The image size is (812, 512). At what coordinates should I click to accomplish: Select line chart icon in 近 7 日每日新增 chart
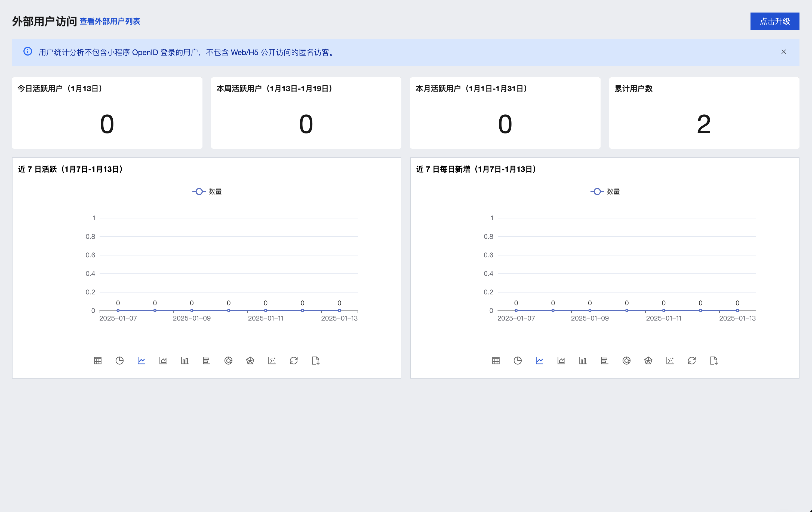(539, 361)
